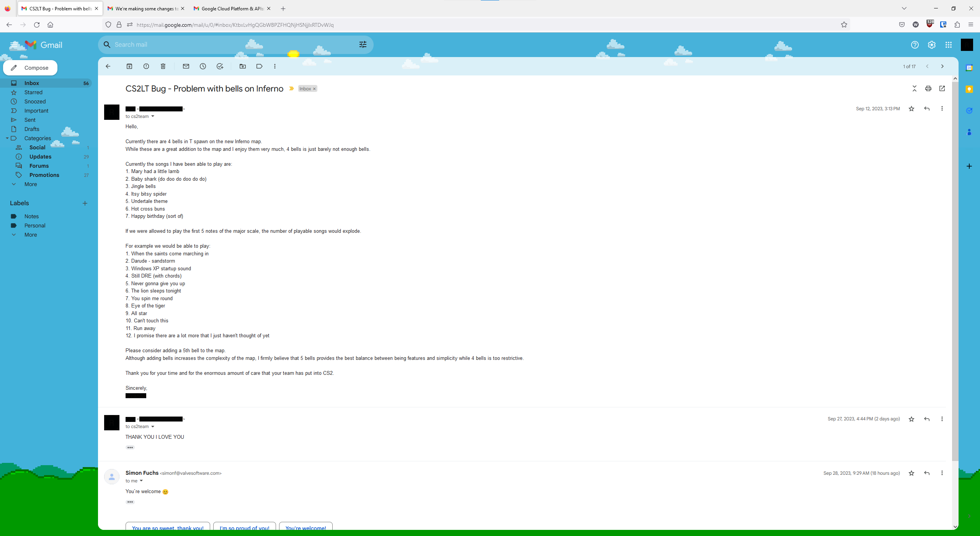
Task: Click the Compose button
Action: click(x=31, y=68)
